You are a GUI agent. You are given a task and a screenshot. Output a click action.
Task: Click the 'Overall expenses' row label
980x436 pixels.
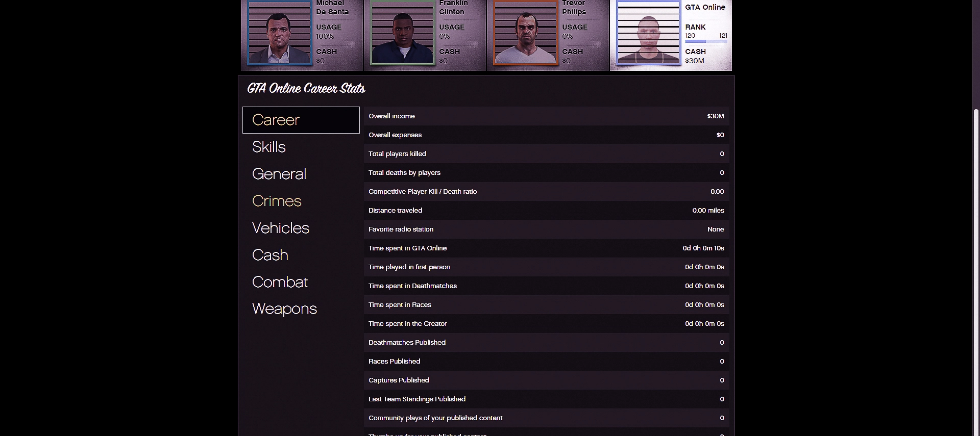click(395, 135)
